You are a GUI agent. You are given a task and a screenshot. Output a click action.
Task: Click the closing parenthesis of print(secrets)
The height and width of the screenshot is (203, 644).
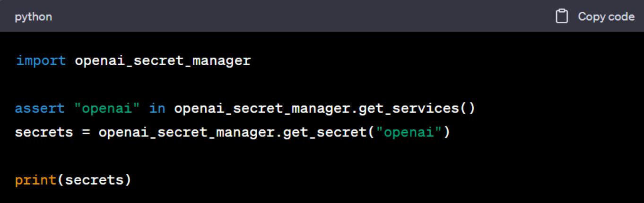pyautogui.click(x=127, y=180)
